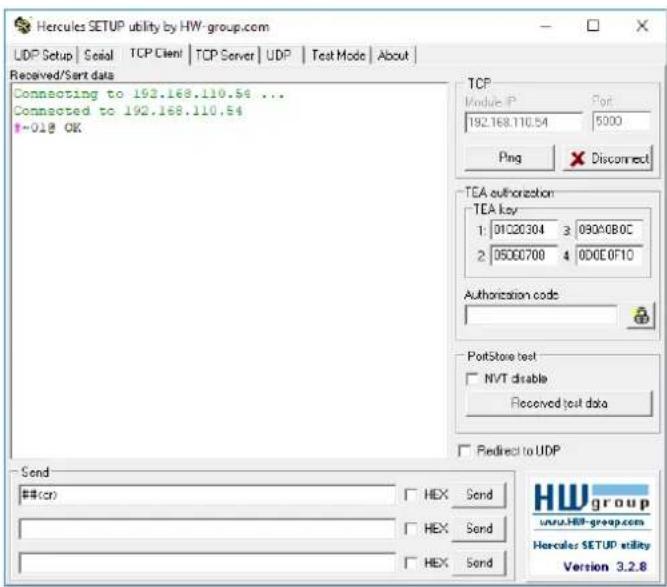Click the Ping button
Viewport: 667px width, 587px height.
(510, 158)
